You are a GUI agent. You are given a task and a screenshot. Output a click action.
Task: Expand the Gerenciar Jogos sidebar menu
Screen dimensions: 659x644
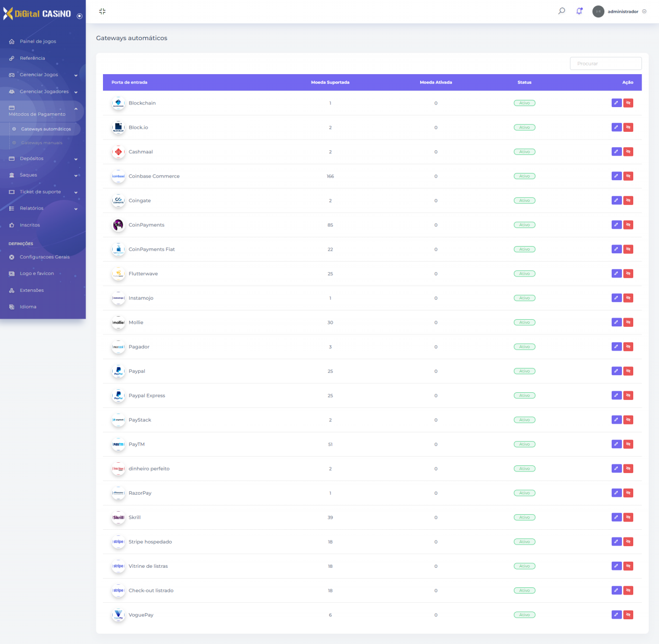[x=43, y=75]
